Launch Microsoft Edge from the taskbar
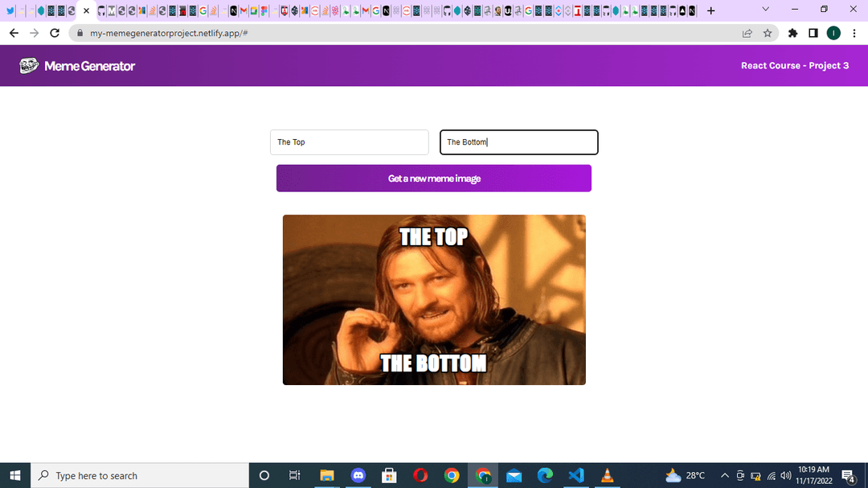Viewport: 868px width, 488px height. pos(545,475)
